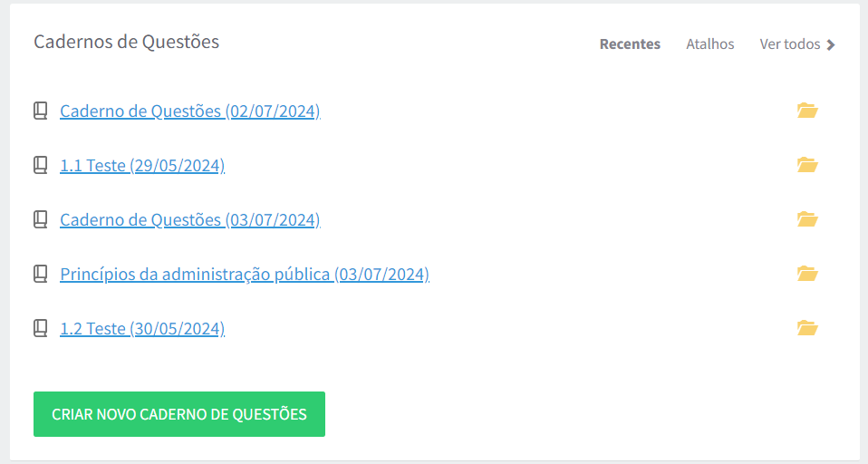Image resolution: width=868 pixels, height=464 pixels.
Task: Select folder icon next to 1.2 Teste
Action: pos(807,328)
